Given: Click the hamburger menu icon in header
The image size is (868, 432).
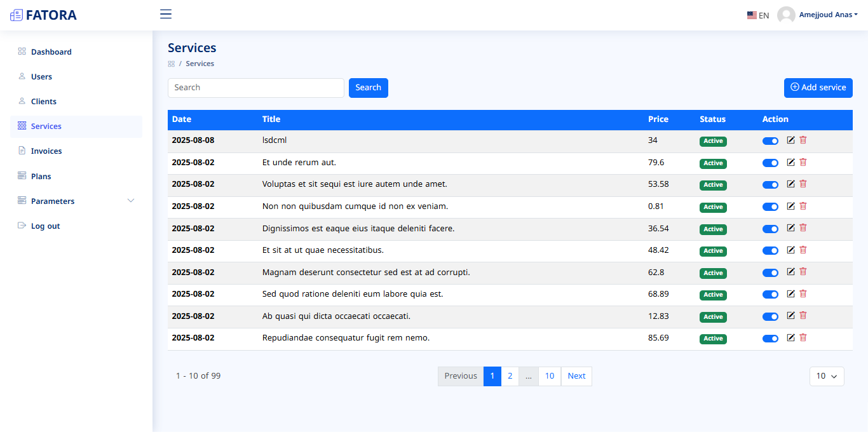Looking at the screenshot, I should coord(166,14).
